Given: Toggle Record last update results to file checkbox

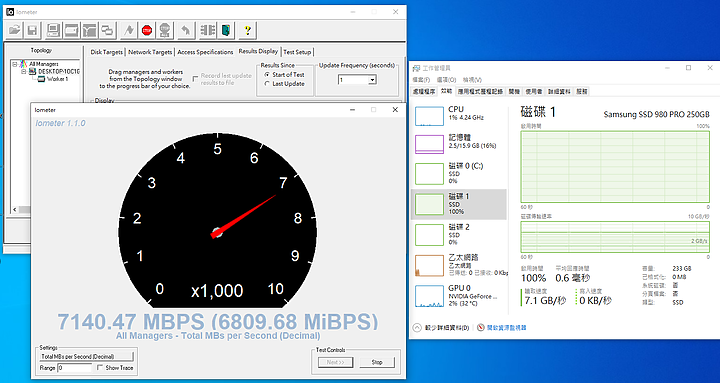Looking at the screenshot, I should point(195,79).
